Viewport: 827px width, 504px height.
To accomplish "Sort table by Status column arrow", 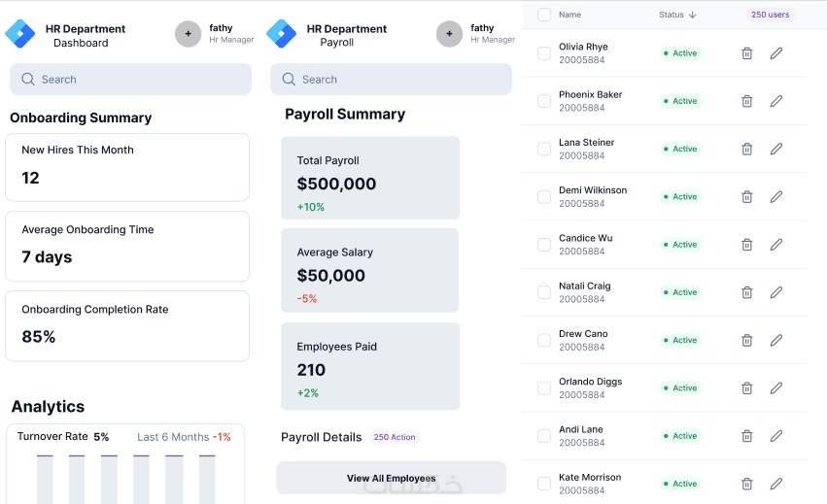I will tap(692, 15).
